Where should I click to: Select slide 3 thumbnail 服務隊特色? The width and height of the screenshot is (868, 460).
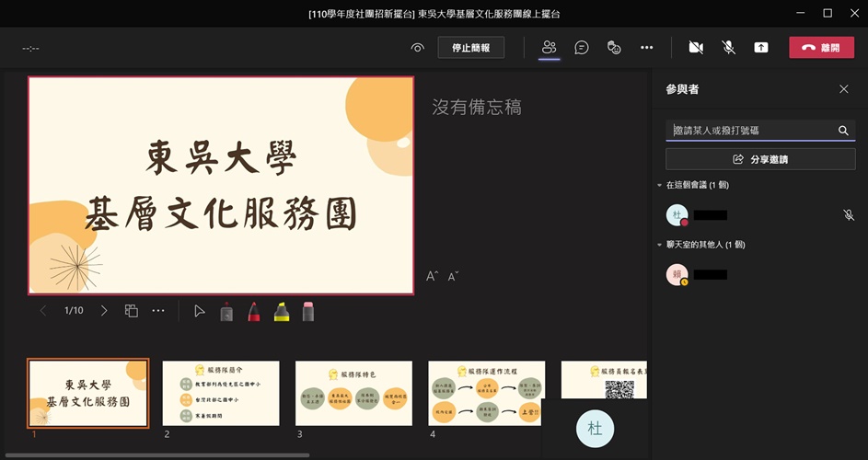(353, 393)
